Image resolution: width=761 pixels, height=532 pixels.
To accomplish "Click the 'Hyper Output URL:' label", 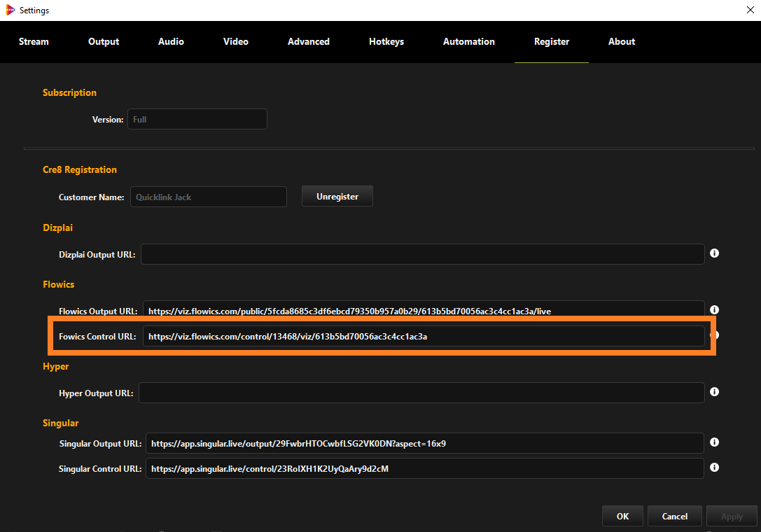I will 96,393.
